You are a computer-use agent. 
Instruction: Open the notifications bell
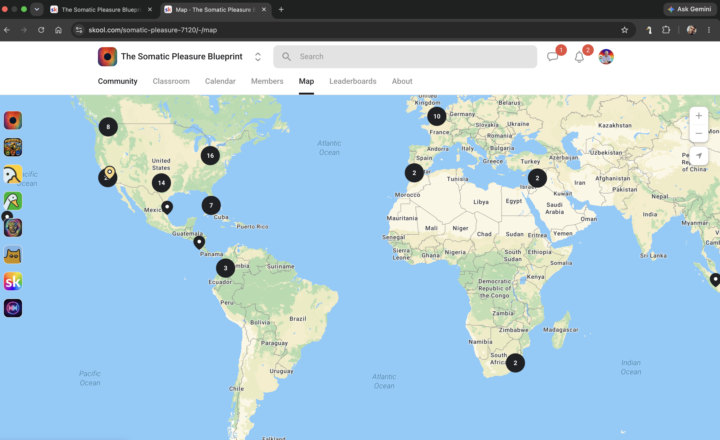(x=579, y=57)
